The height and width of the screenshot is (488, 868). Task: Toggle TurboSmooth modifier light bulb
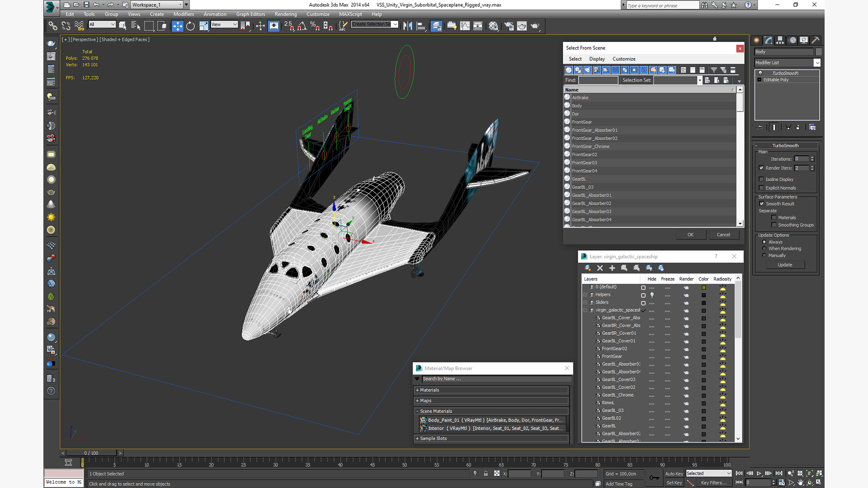point(760,73)
